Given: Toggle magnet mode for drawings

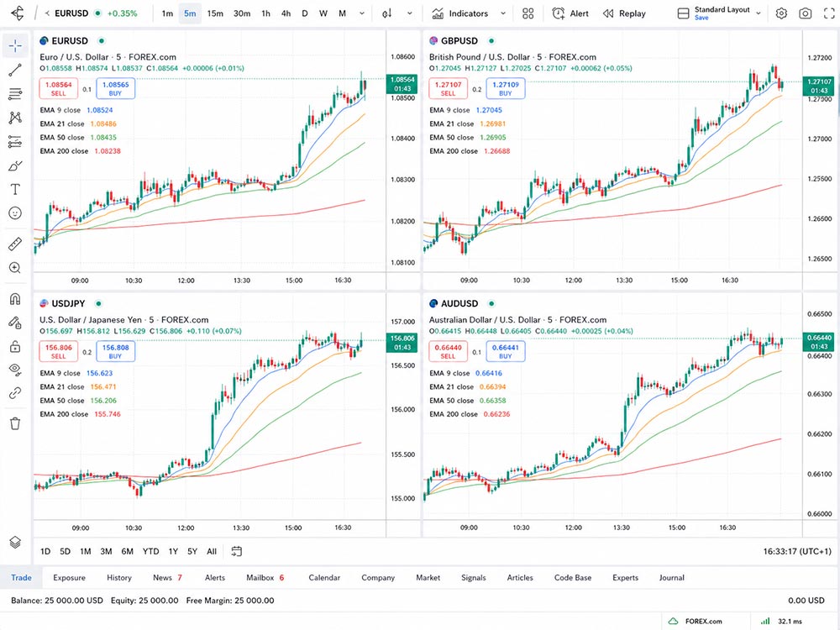Looking at the screenshot, I should click(x=15, y=299).
